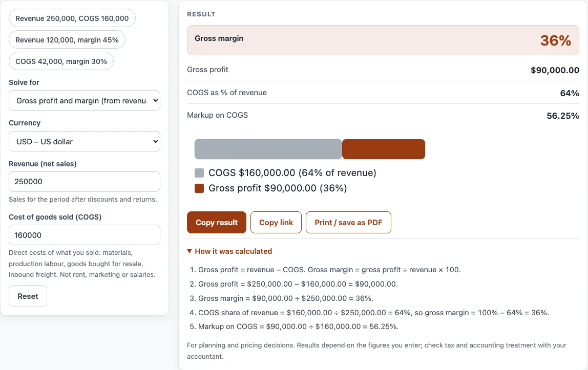Click the brown gross profit bar segment
This screenshot has height=370, width=588.
(384, 149)
